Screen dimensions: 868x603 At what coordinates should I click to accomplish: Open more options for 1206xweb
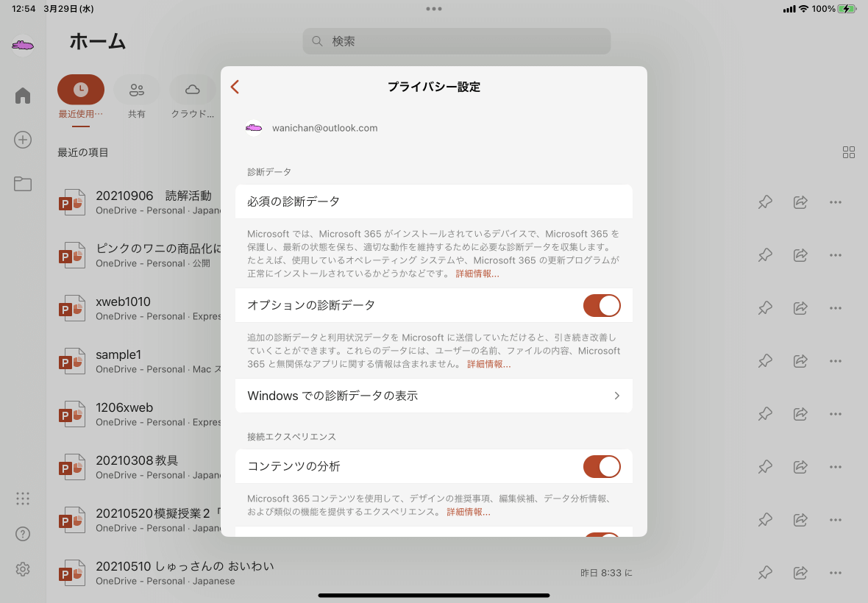pos(836,414)
